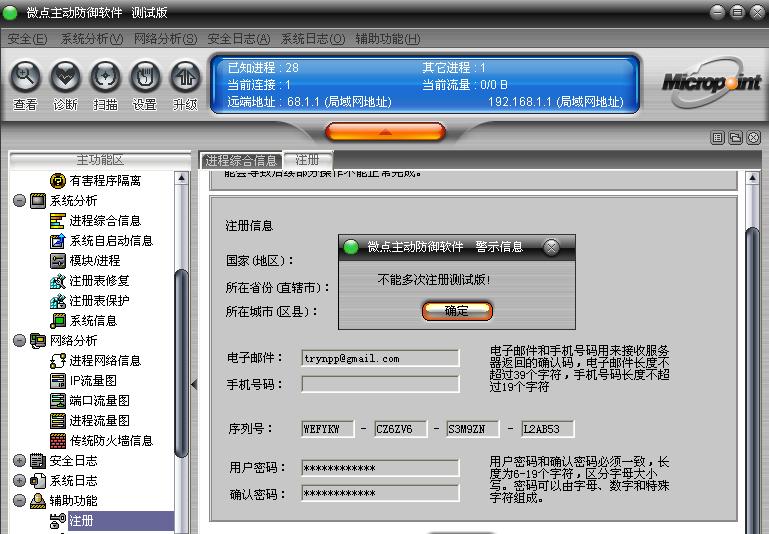Click the 手机号码 input field
Viewport: 769px width, 534px height.
pos(381,384)
